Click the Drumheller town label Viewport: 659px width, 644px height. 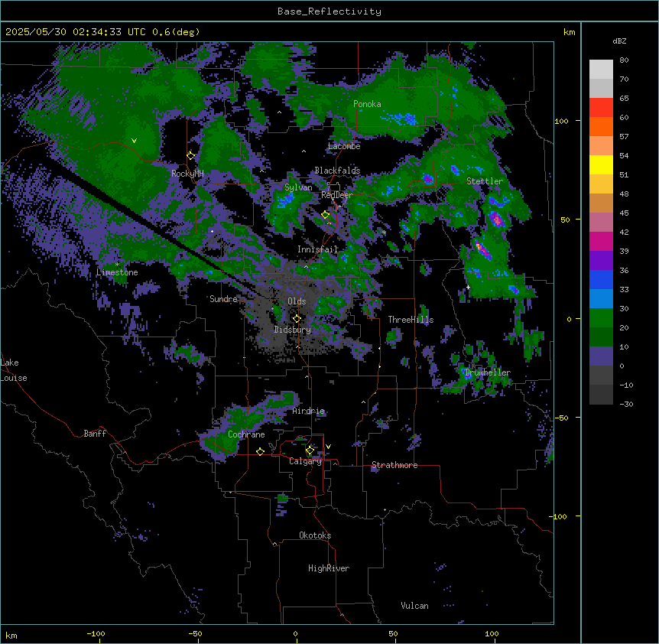[x=488, y=372]
